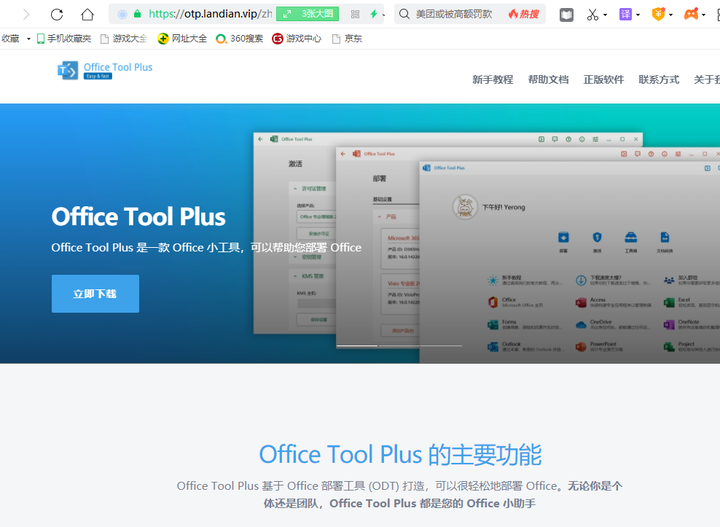Open the 热搜 hot search link
Viewport: 720px width, 527px height.
tap(523, 14)
